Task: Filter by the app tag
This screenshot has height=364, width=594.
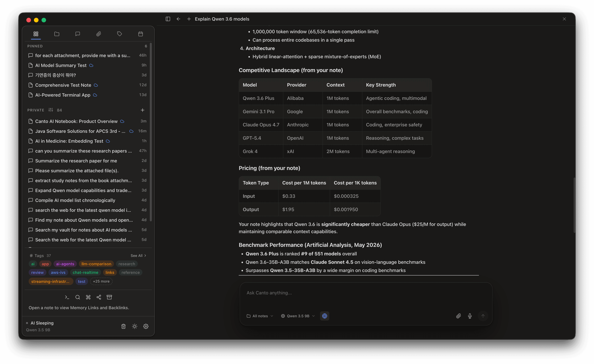Action: click(45, 264)
